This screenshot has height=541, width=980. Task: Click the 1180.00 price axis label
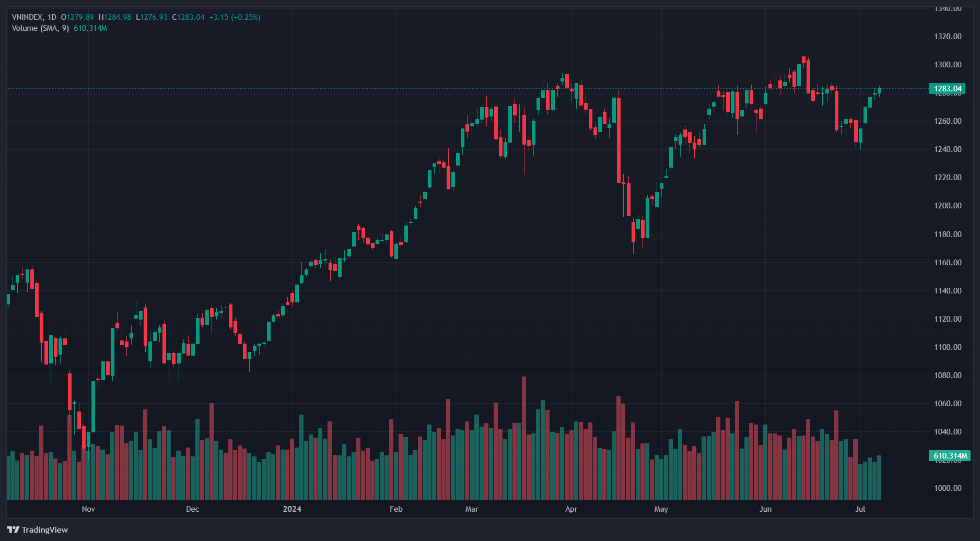click(x=948, y=234)
